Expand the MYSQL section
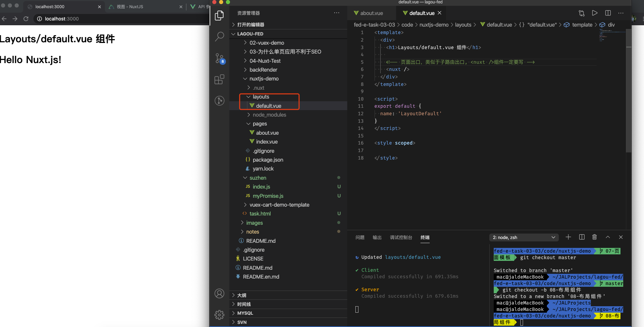644x327 pixels. pos(288,313)
